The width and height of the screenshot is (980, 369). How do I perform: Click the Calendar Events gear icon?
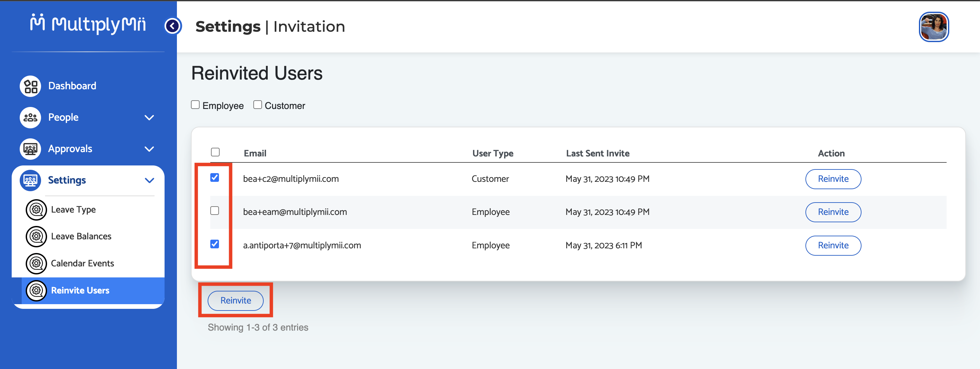tap(36, 263)
